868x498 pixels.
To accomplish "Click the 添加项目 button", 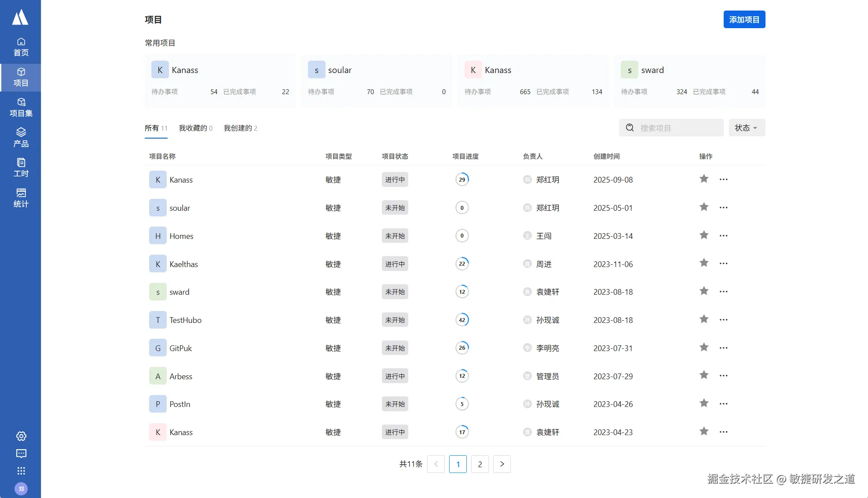I will (744, 19).
